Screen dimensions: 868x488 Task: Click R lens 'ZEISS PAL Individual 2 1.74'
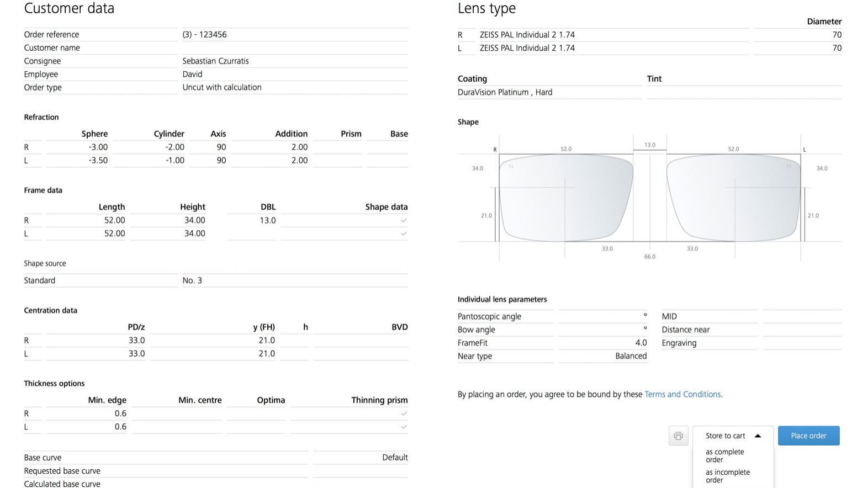(527, 34)
